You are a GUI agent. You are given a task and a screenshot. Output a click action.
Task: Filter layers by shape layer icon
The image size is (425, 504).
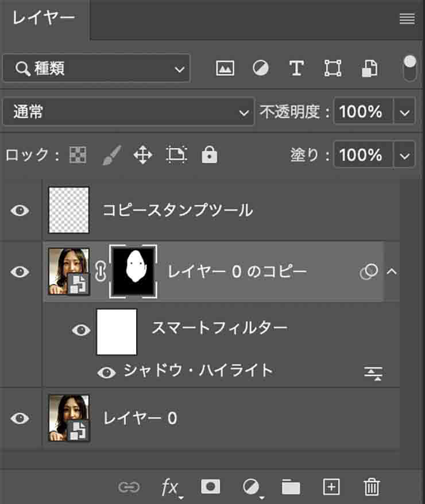point(332,69)
